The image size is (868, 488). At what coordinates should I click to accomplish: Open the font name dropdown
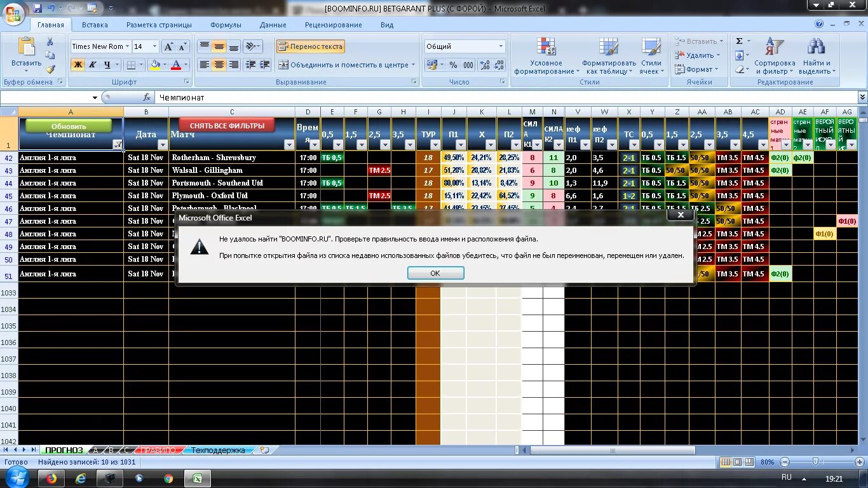tap(128, 46)
